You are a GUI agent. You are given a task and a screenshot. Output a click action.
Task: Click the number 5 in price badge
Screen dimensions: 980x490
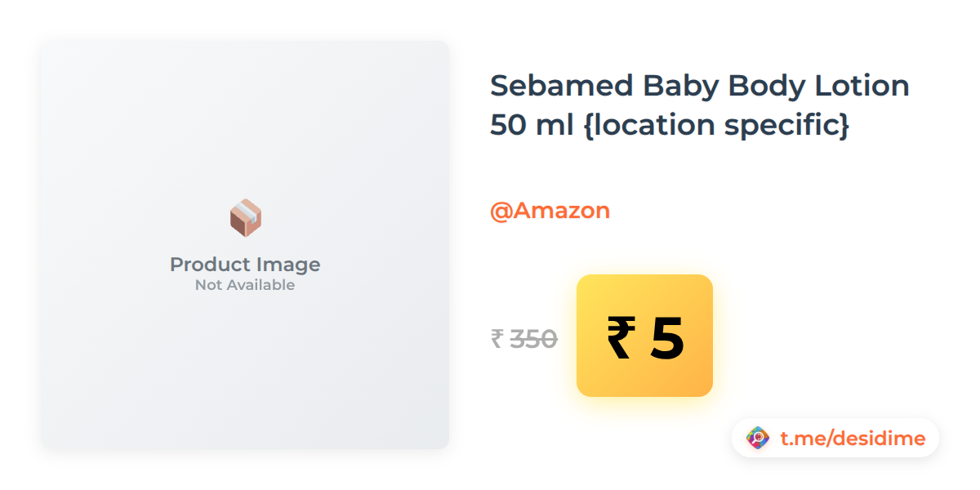coord(667,338)
